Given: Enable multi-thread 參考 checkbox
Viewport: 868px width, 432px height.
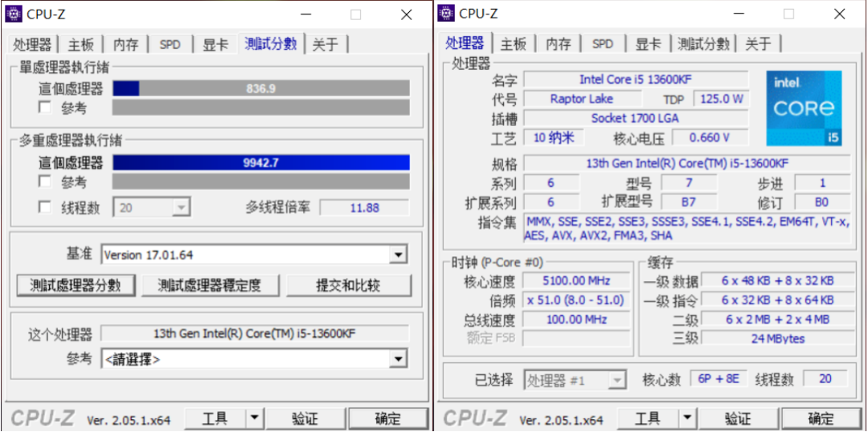Looking at the screenshot, I should 44,181.
